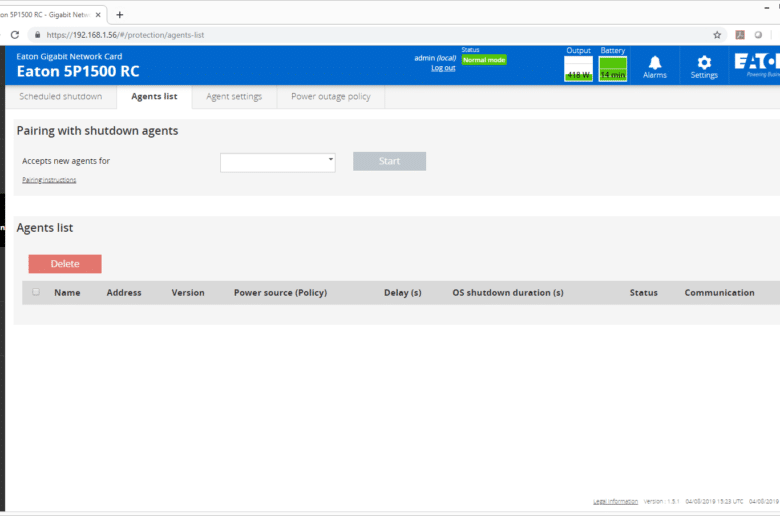Click the Start pairing button

click(390, 161)
